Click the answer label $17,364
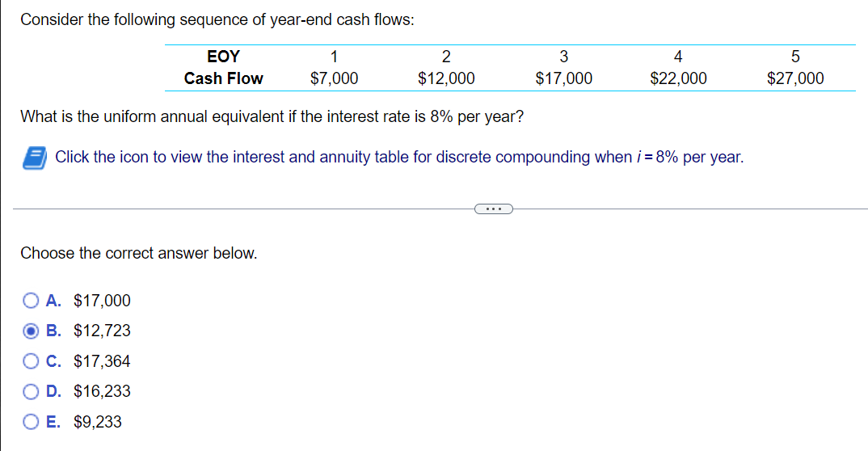This screenshot has height=451, width=868. (x=102, y=361)
